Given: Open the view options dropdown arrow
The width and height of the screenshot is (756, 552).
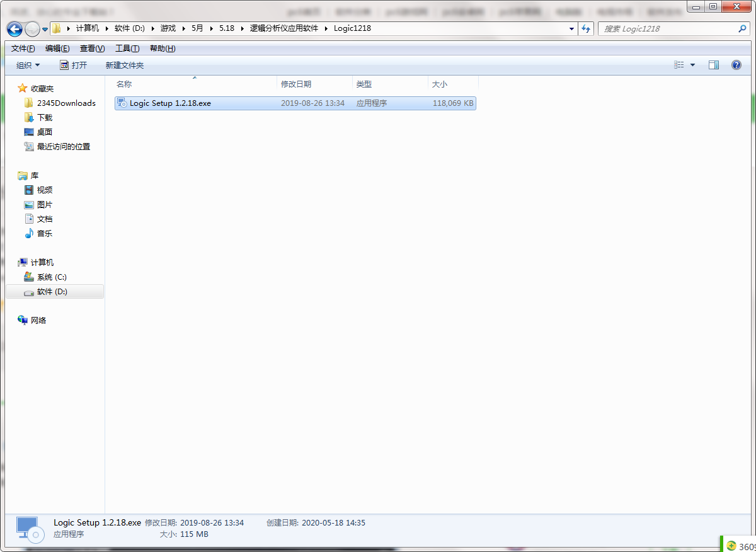Looking at the screenshot, I should [x=693, y=65].
